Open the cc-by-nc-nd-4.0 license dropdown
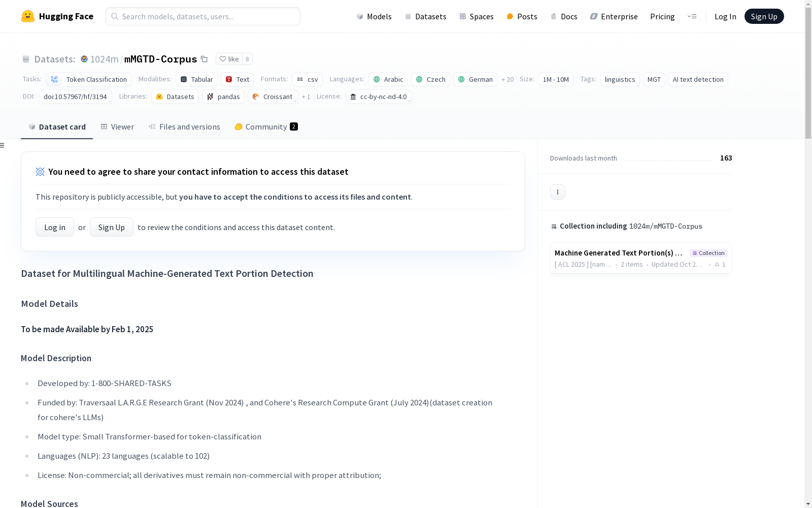The height and width of the screenshot is (508, 812). click(379, 97)
